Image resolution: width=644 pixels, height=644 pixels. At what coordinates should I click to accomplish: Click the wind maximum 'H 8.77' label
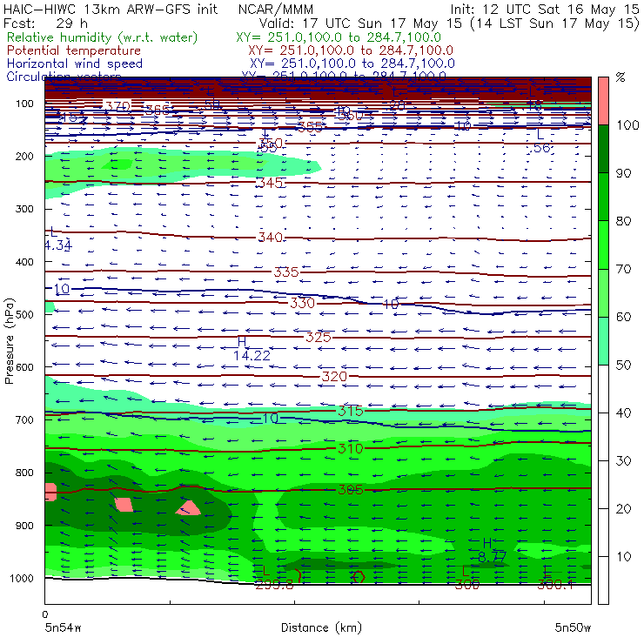(492, 551)
